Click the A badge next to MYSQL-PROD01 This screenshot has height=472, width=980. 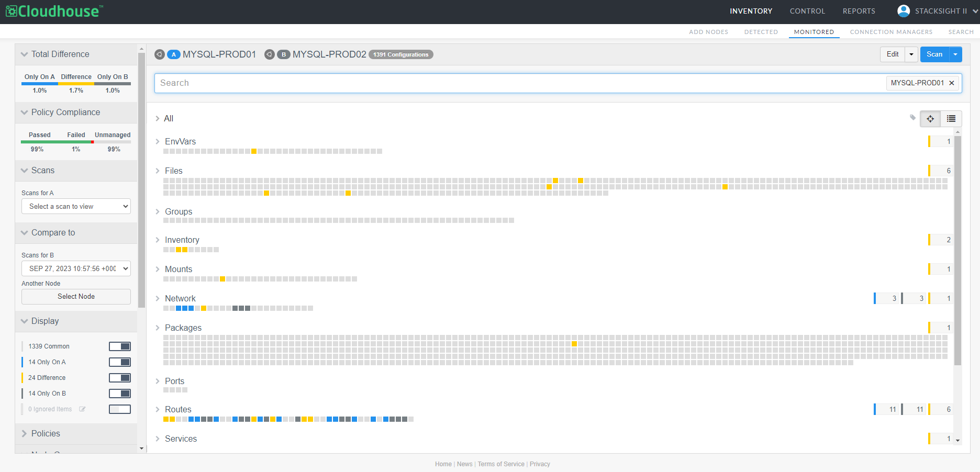(x=174, y=54)
